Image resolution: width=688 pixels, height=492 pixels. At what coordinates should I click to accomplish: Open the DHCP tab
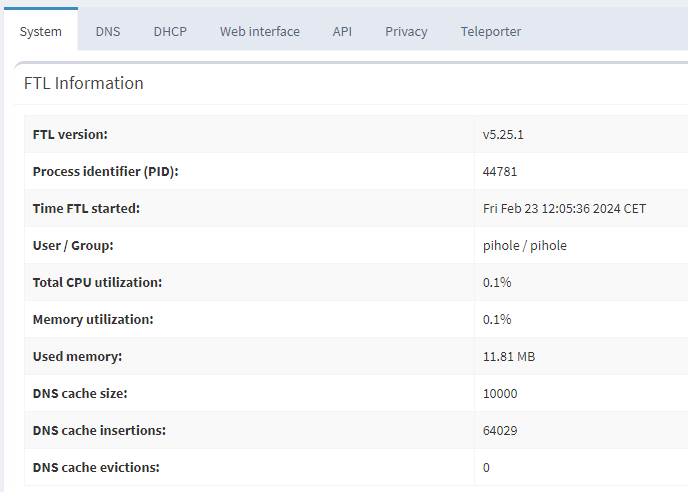point(170,31)
